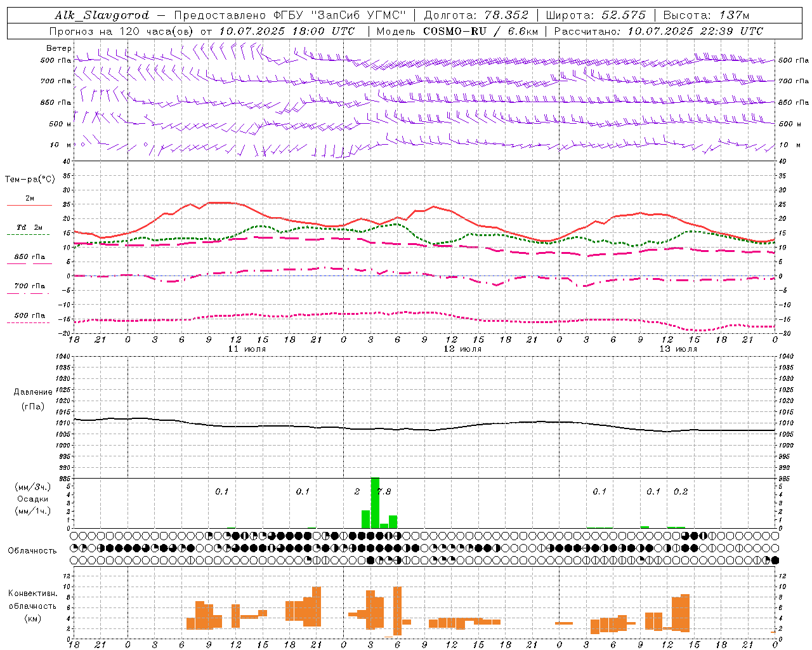Click the '7.8' precipitation amount value
This screenshot has width=812, height=650.
click(384, 491)
